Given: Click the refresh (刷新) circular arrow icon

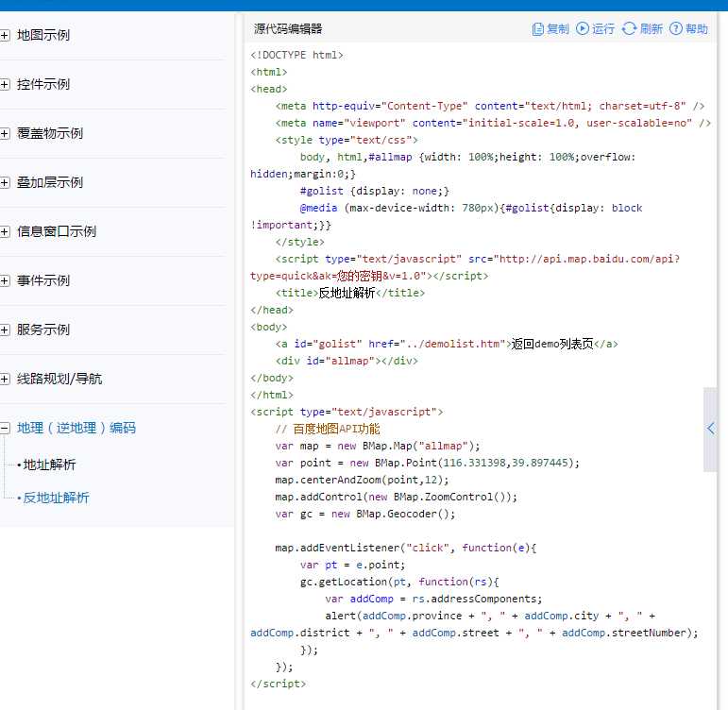Looking at the screenshot, I should tap(629, 28).
